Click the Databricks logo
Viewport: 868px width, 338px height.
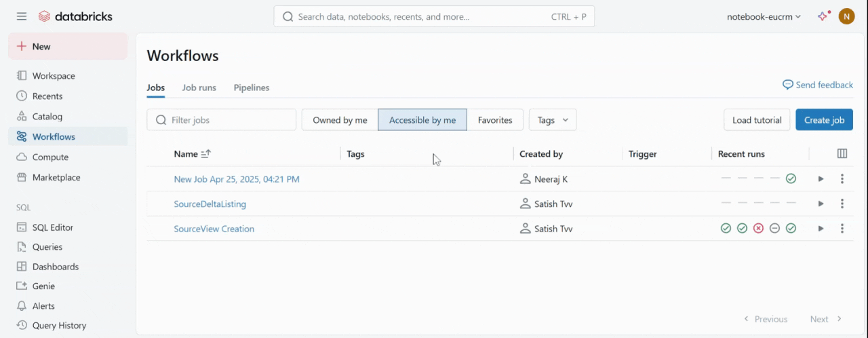coord(75,16)
